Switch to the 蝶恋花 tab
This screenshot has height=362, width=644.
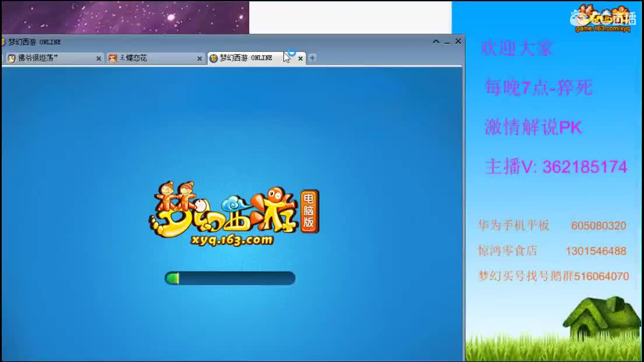point(155,58)
